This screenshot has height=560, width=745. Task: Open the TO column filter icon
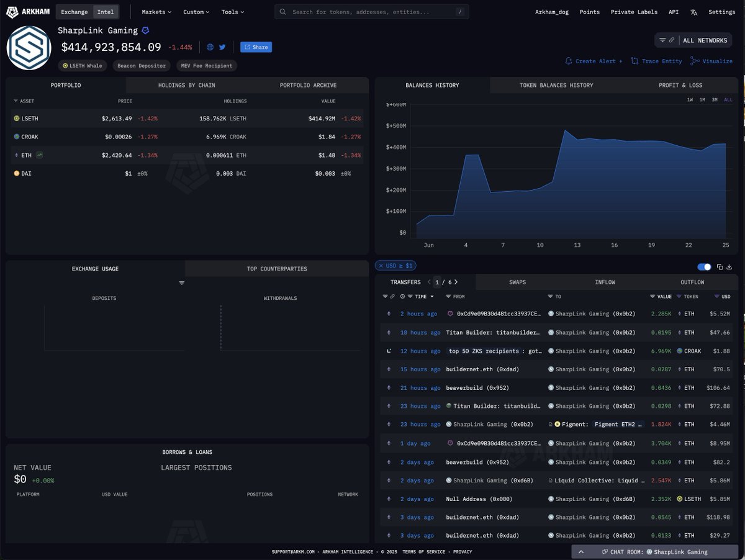[x=551, y=297]
